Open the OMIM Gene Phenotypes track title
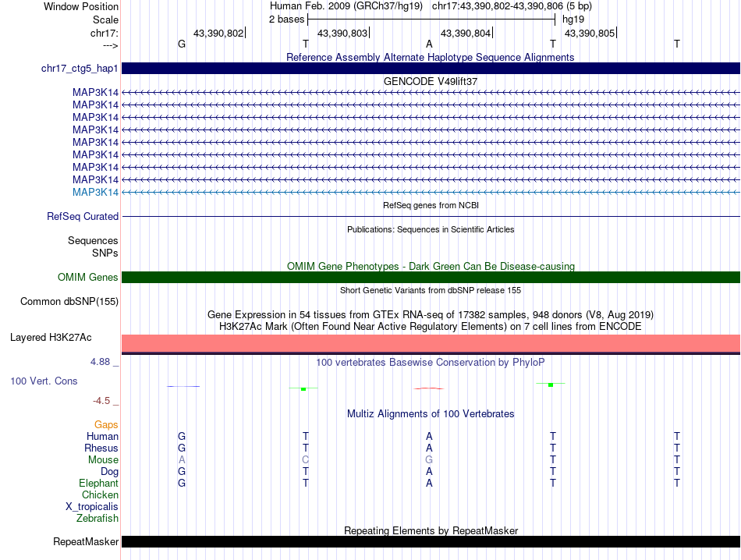Viewport: 741px width, 560px height. pos(431,266)
